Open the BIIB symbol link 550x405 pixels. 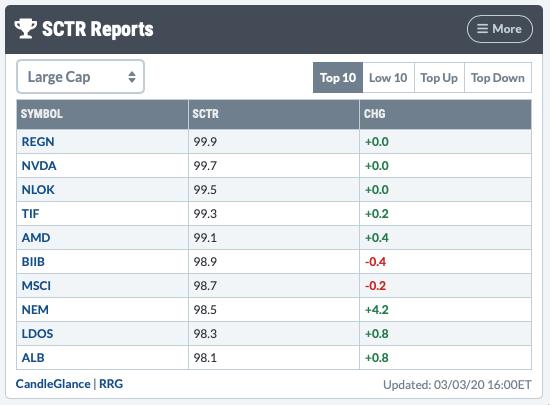pos(33,262)
